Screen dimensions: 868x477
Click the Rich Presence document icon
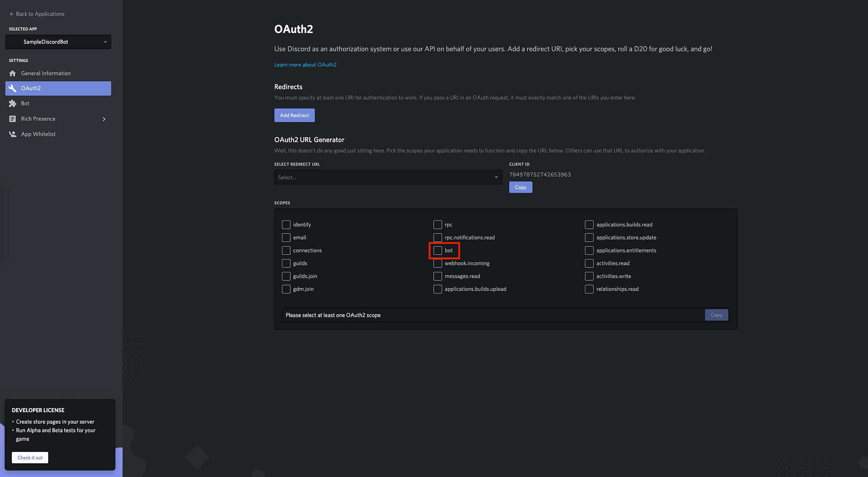(13, 119)
